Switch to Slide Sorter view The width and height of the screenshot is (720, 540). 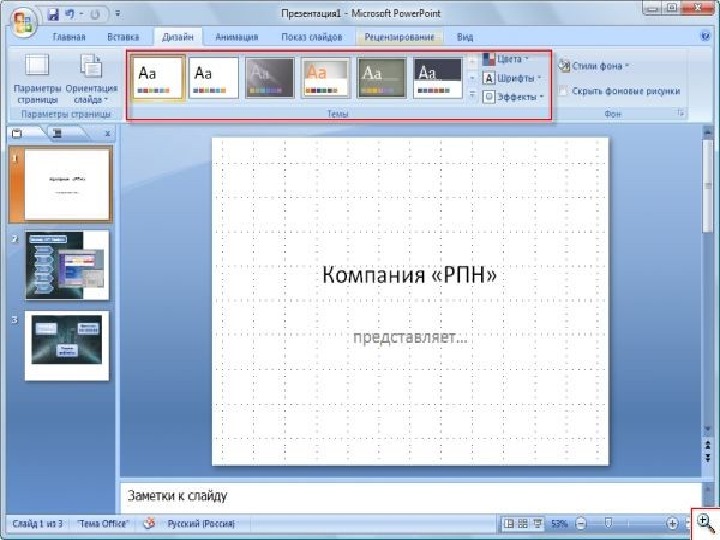(523, 523)
